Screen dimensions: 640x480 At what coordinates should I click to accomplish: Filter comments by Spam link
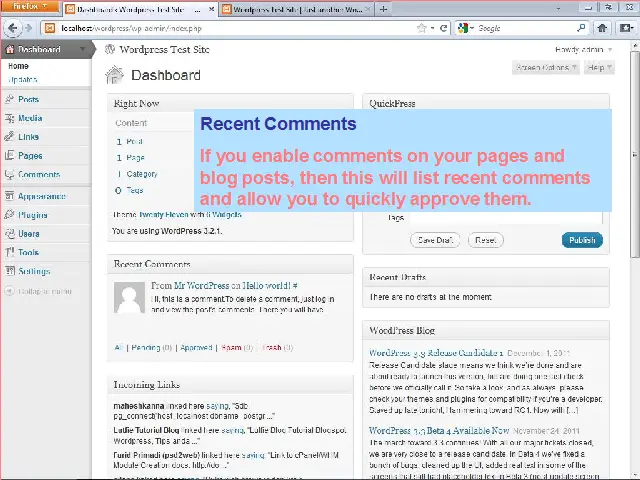point(231,347)
